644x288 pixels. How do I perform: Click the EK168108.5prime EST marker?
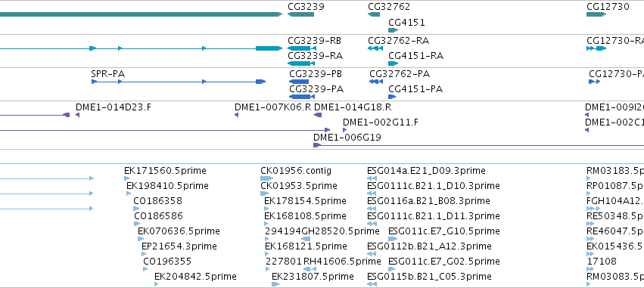pos(266,224)
